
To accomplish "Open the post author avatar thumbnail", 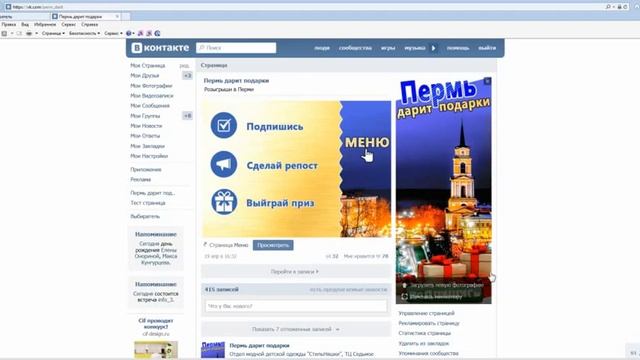I will 213,350.
